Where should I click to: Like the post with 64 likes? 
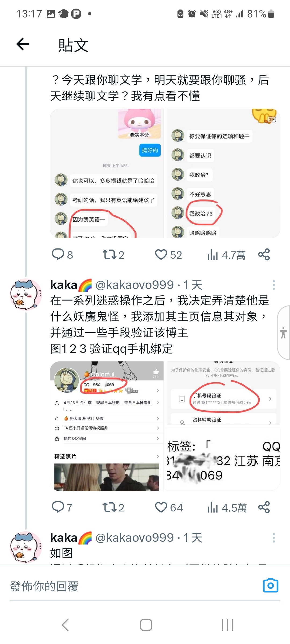(x=169, y=507)
